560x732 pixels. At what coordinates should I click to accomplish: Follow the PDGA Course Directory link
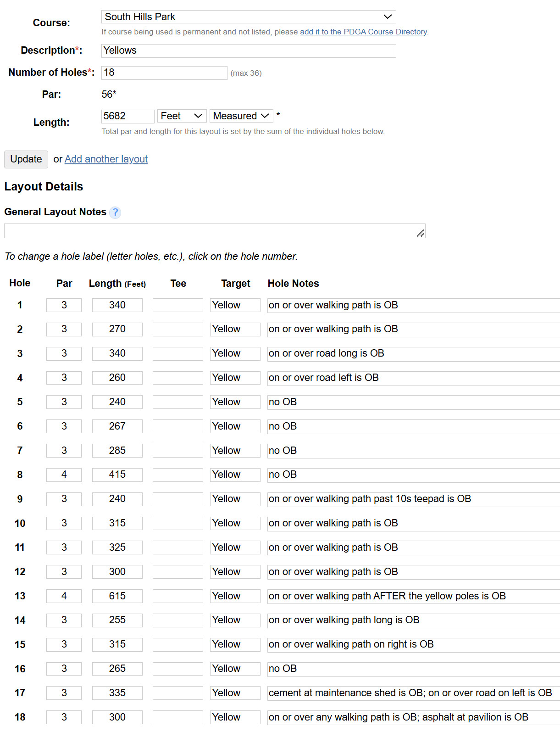(363, 32)
